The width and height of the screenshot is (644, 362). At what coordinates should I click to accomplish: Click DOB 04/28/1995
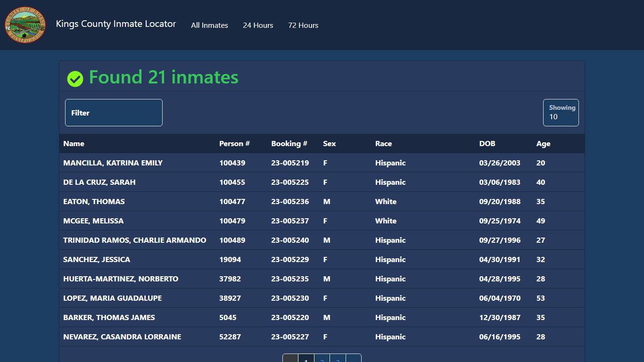(x=500, y=279)
